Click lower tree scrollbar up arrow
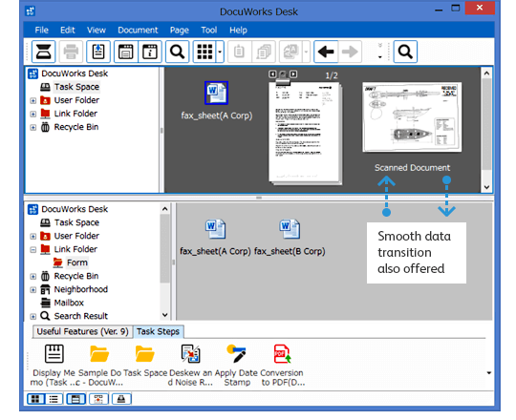This screenshot has height=420, width=516. [x=165, y=209]
